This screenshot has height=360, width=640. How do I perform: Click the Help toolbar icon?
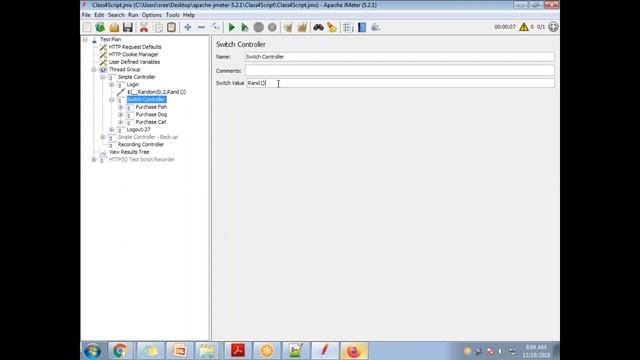[x=362, y=27]
